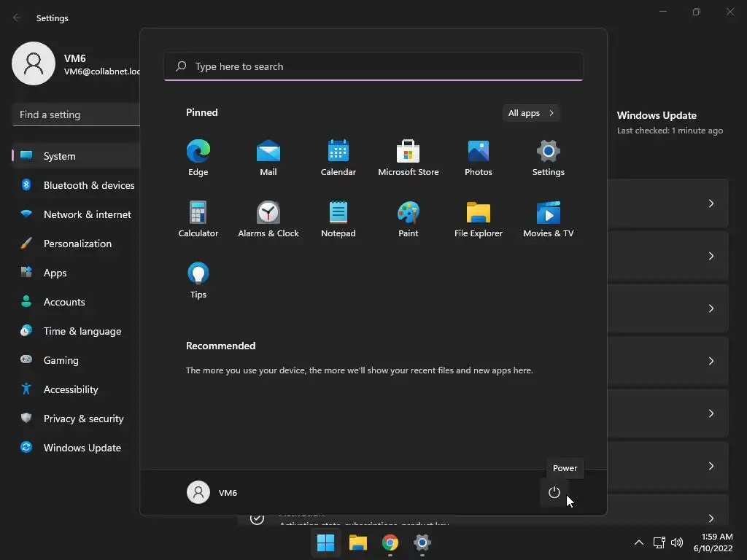Open Personalization settings
This screenshot has height=560, width=747.
click(x=76, y=244)
